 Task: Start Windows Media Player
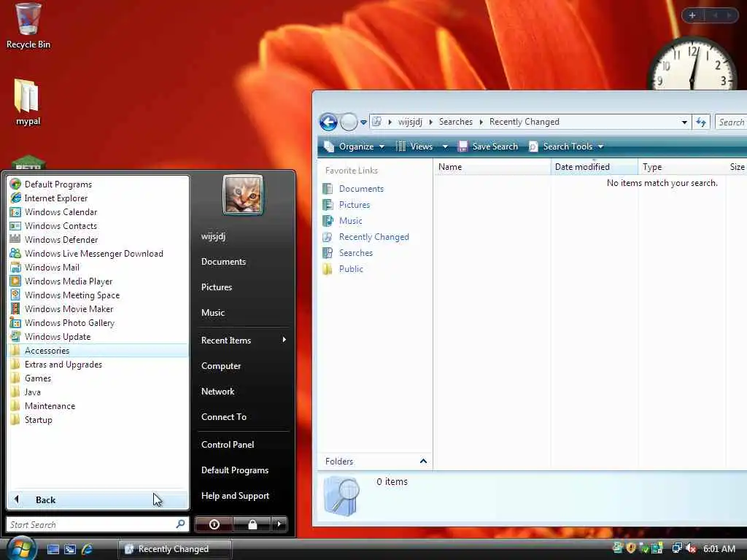click(x=98, y=281)
